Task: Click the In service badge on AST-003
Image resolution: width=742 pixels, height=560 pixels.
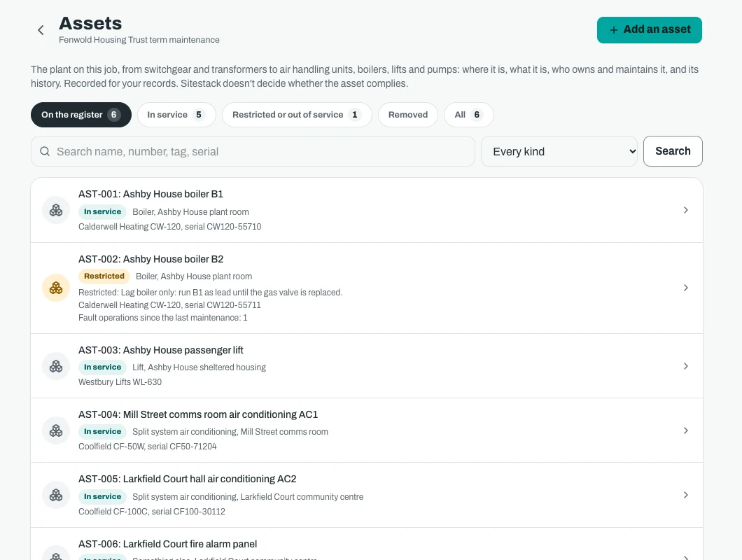Action: click(102, 367)
